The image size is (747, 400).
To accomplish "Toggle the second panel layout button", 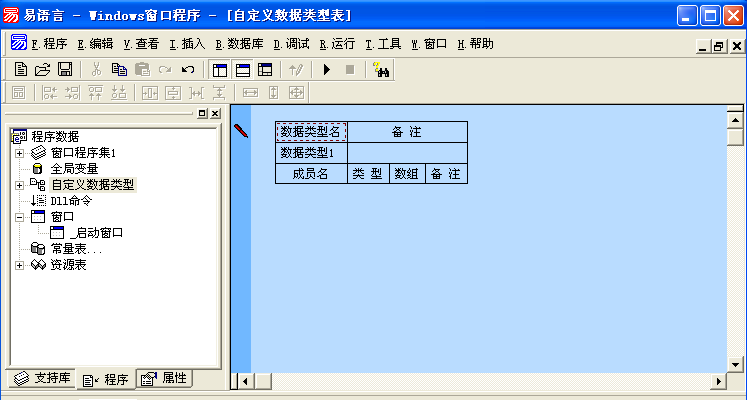I will 242,69.
